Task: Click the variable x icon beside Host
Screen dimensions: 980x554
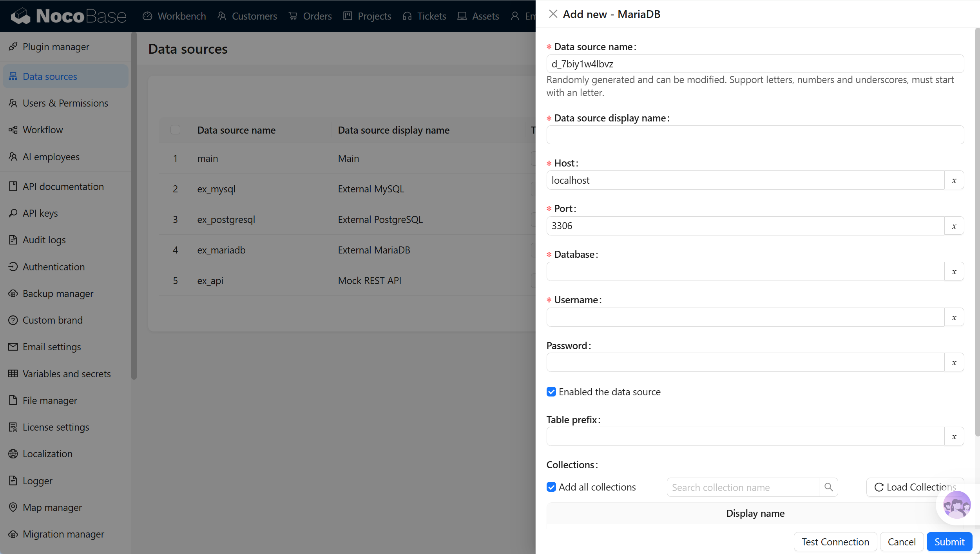Action: 954,180
